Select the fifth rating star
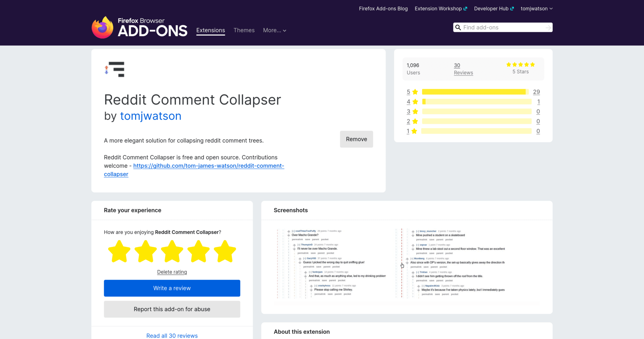Image resolution: width=644 pixels, height=339 pixels. point(225,251)
